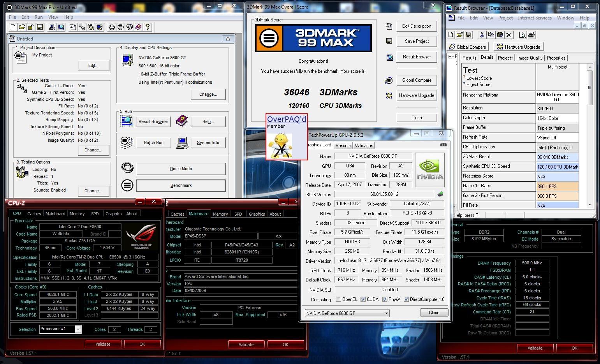Click the Project Description document icon
600x364 pixels.
coord(20,57)
